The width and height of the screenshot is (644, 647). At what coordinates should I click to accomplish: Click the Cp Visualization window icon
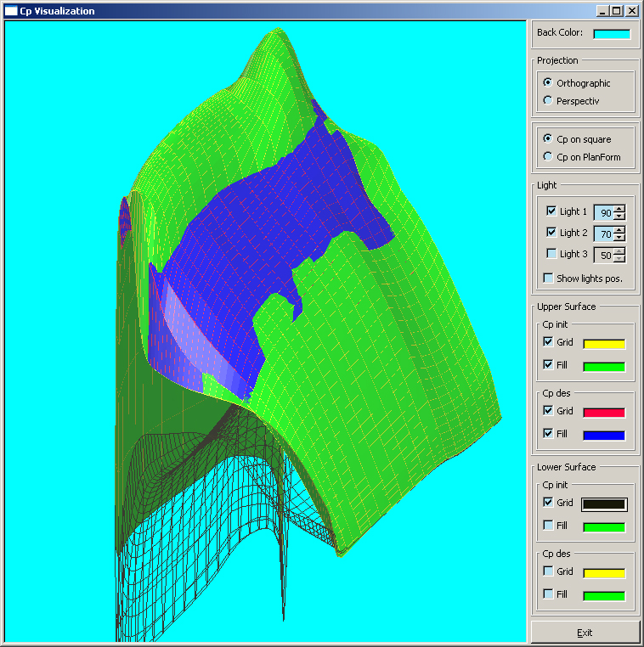click(x=11, y=11)
